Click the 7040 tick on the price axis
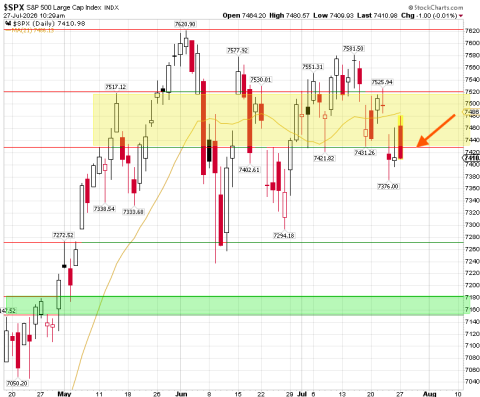 tap(472, 382)
